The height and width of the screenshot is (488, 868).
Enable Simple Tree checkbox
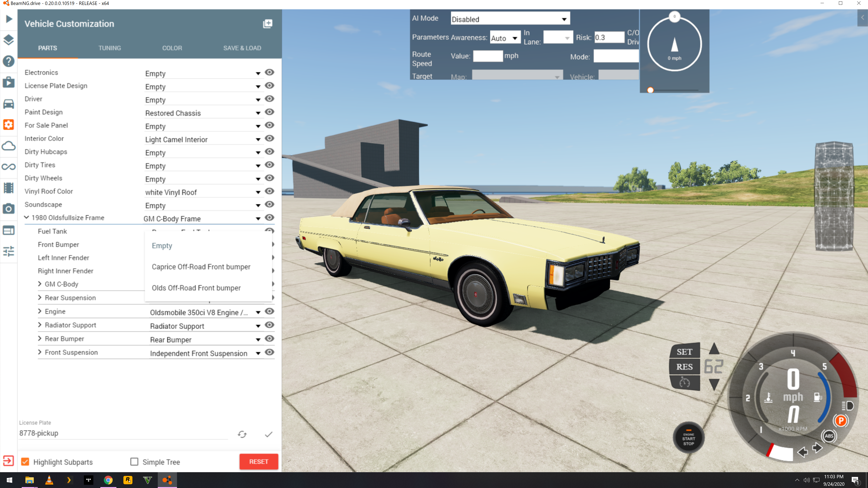(x=134, y=461)
